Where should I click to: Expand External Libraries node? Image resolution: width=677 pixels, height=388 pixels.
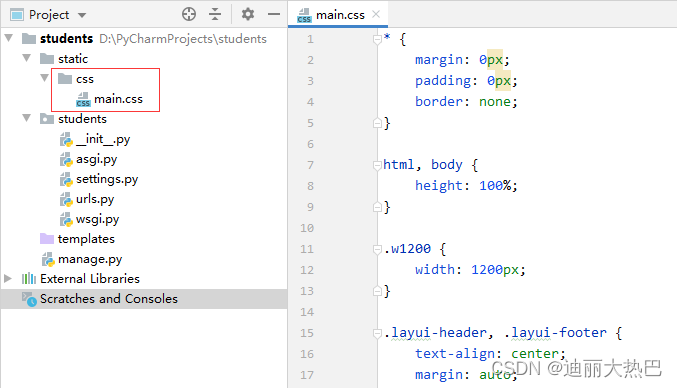click(x=8, y=278)
